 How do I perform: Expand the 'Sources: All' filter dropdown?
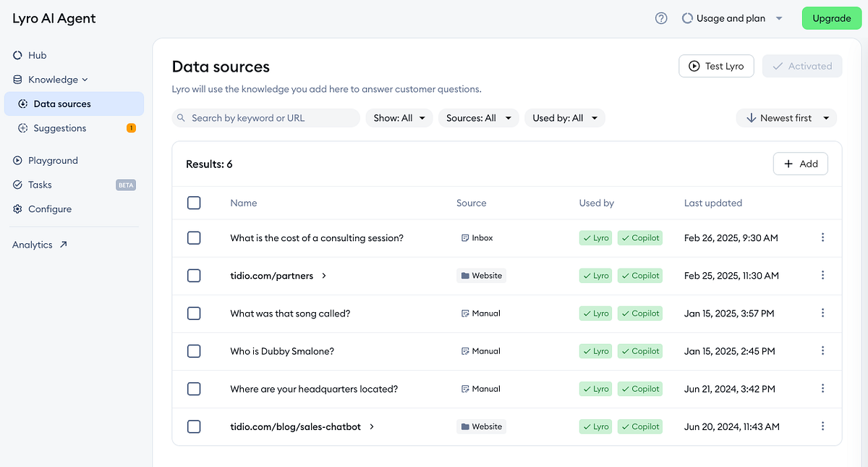(478, 118)
